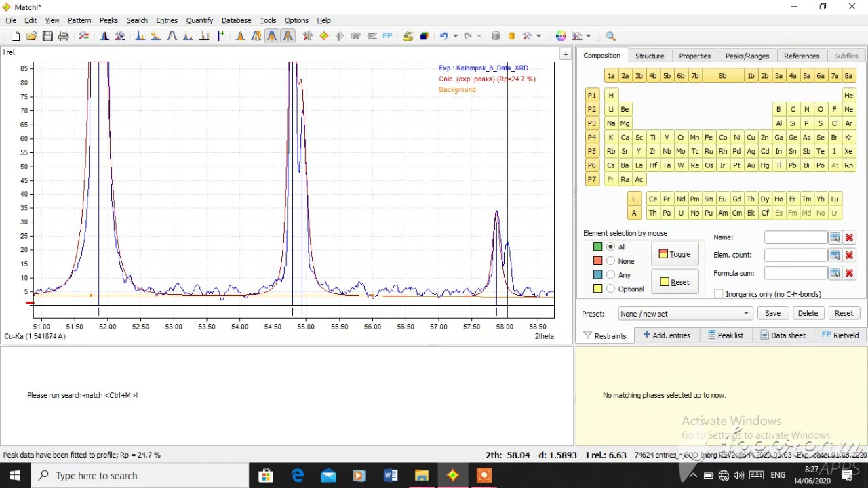Open the Data sheet tab
Image resolution: width=868 pixels, height=488 pixels.
783,335
